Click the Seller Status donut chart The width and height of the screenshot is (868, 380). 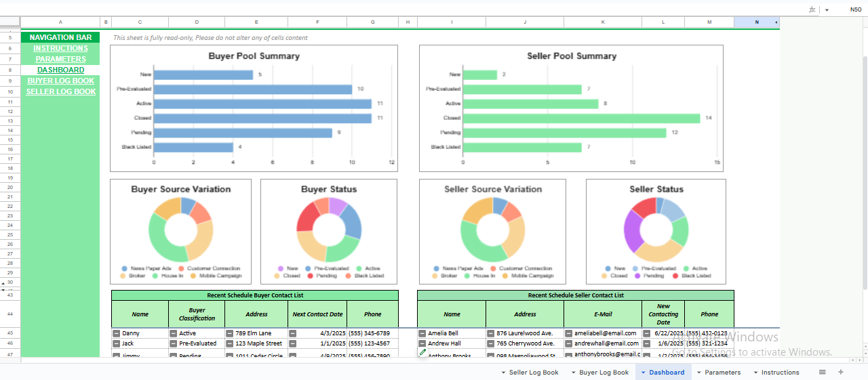point(656,231)
